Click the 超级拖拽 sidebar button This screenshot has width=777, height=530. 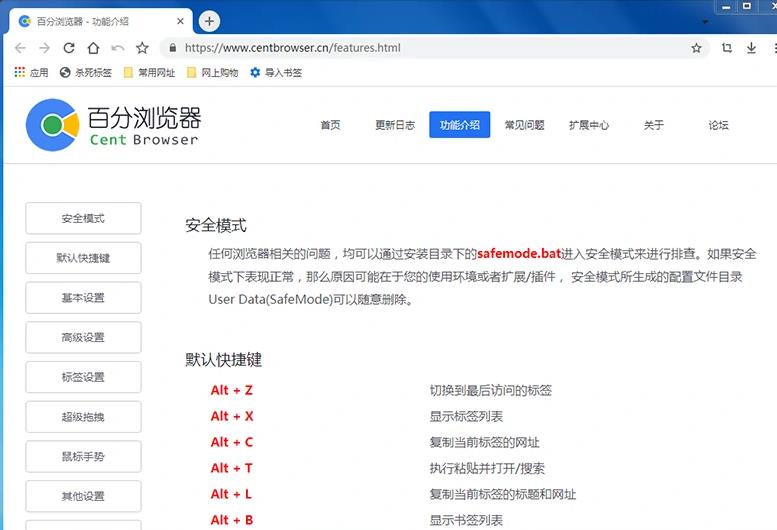point(83,417)
